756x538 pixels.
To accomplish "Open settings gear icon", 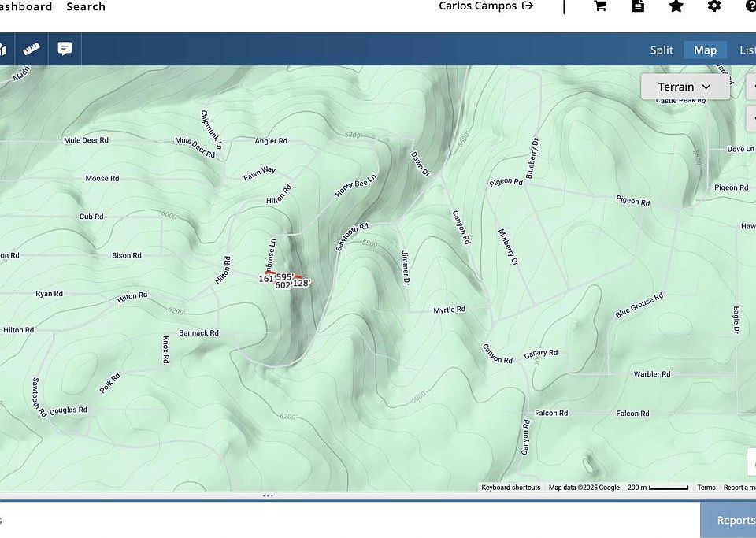I will coord(713,6).
